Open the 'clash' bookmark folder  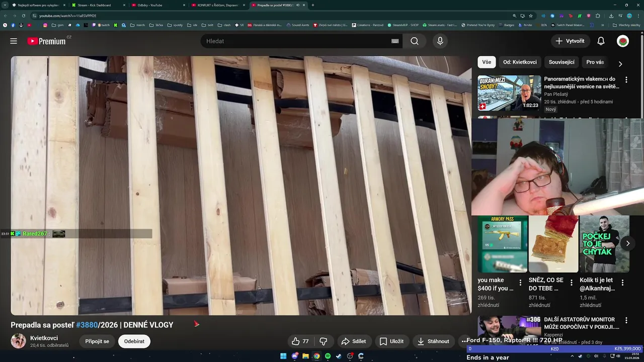point(224,25)
